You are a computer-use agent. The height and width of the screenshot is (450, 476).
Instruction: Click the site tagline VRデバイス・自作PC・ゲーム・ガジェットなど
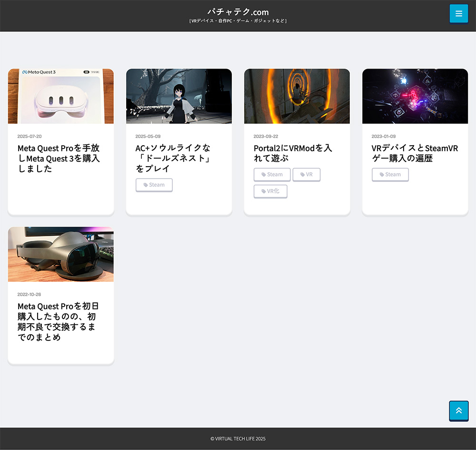pos(238,21)
